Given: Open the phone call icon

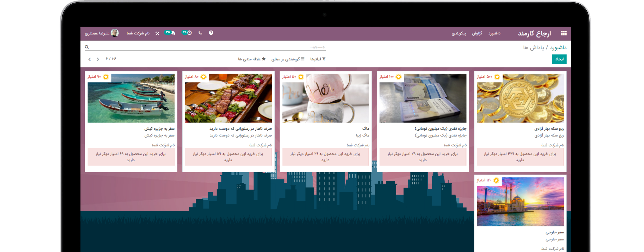Looking at the screenshot, I should click(200, 33).
